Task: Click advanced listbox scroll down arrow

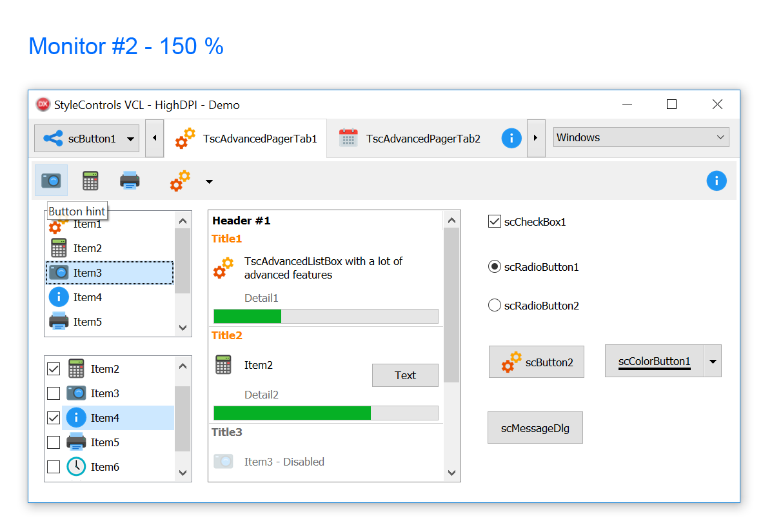Action: (x=451, y=473)
